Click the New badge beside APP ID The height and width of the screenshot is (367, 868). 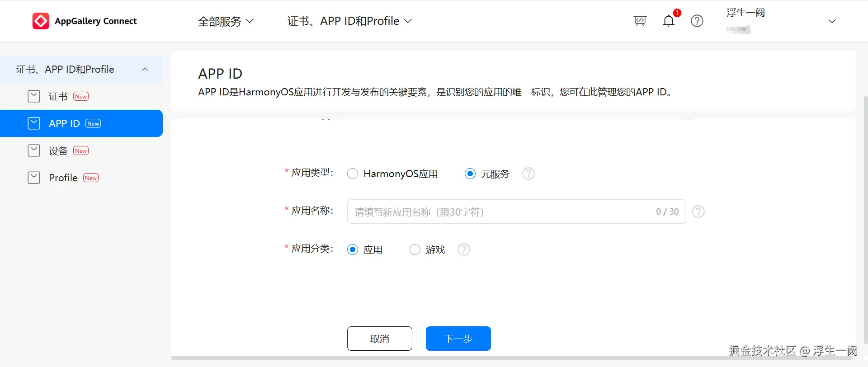[93, 123]
